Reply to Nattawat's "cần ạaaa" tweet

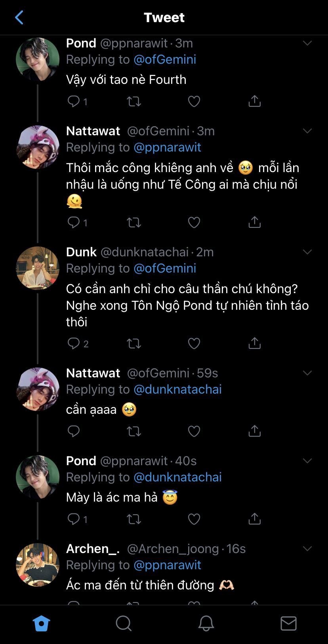coord(74,431)
